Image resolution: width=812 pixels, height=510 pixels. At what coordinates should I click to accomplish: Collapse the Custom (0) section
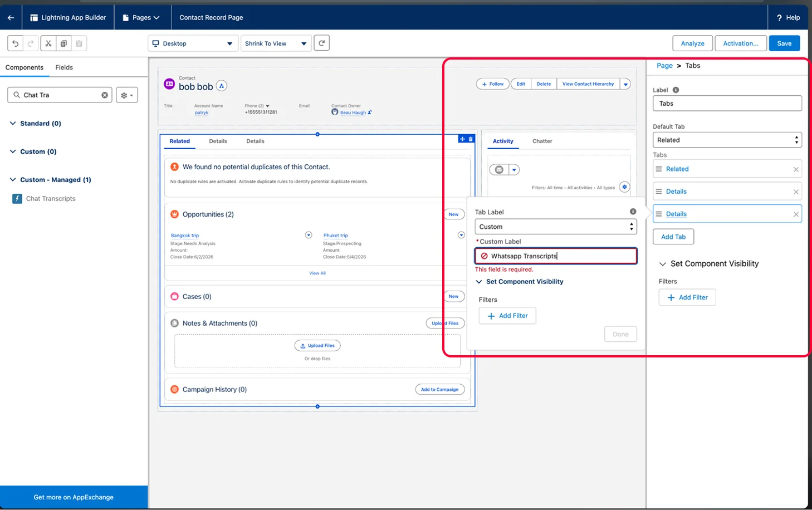pyautogui.click(x=13, y=151)
